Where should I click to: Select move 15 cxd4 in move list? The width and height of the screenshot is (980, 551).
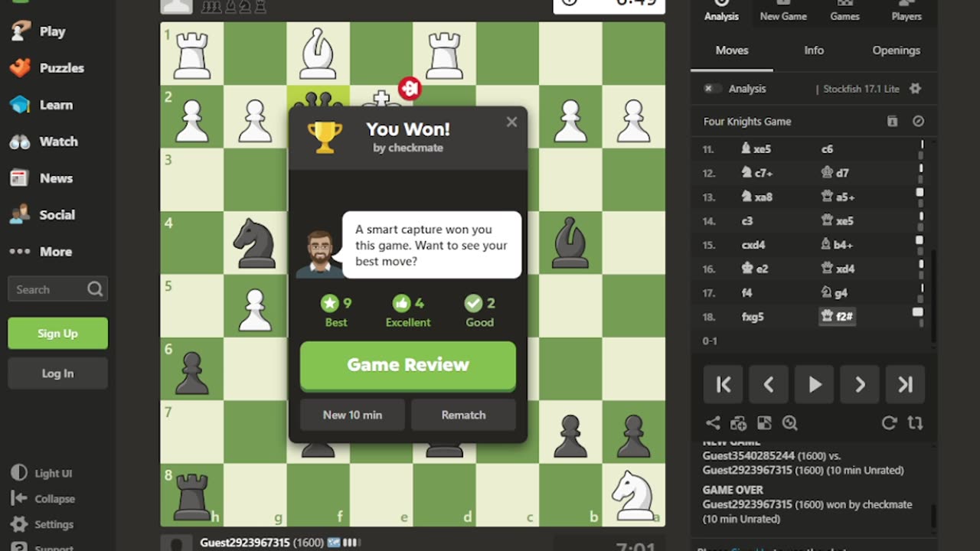click(x=753, y=245)
